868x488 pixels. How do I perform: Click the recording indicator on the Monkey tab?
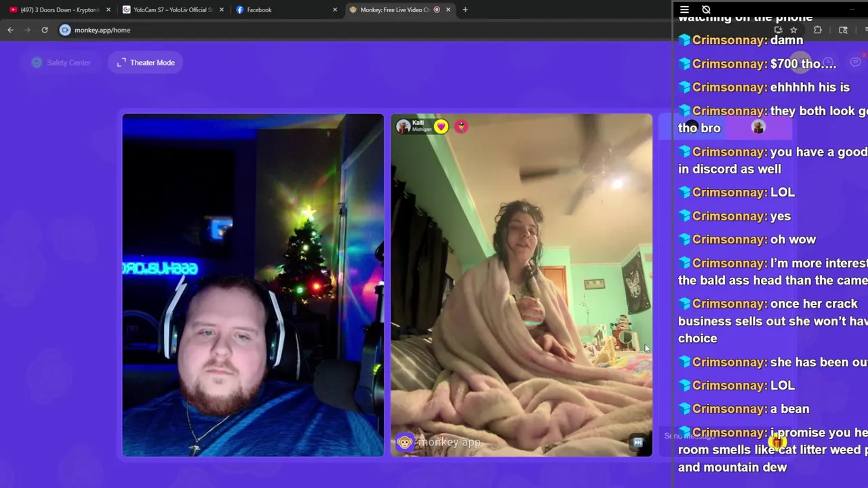click(437, 9)
